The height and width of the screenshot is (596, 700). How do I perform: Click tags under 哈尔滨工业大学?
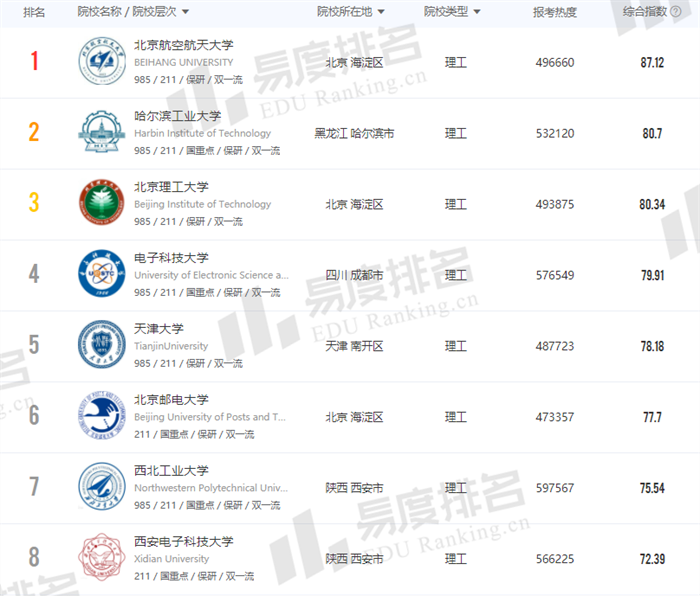pos(207,151)
